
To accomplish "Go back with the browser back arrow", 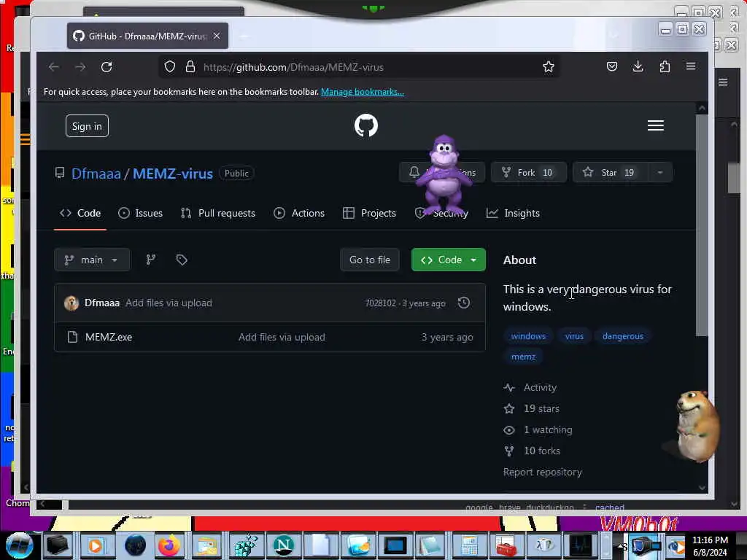I will click(x=54, y=67).
